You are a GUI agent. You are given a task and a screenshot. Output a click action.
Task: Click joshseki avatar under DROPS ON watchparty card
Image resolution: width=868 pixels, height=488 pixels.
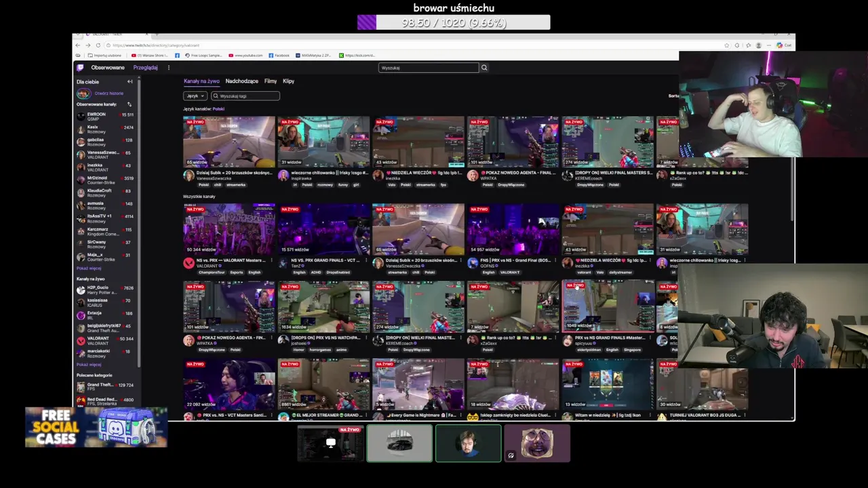point(283,340)
